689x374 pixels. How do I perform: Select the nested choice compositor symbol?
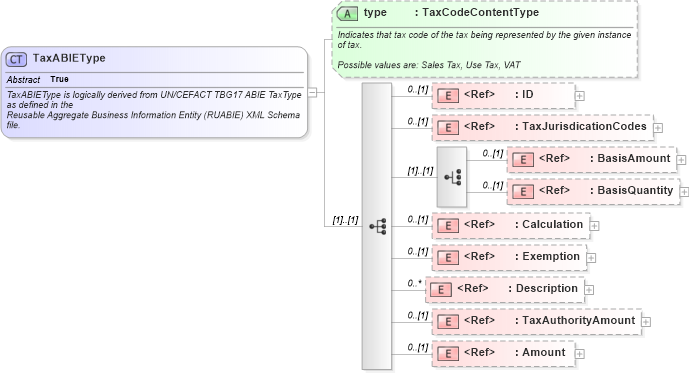[x=453, y=177]
